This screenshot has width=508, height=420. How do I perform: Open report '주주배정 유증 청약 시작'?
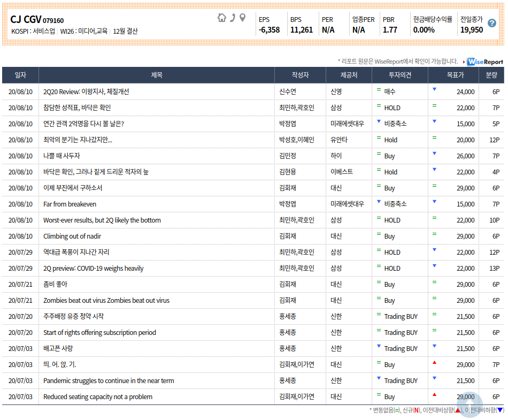[74, 316]
